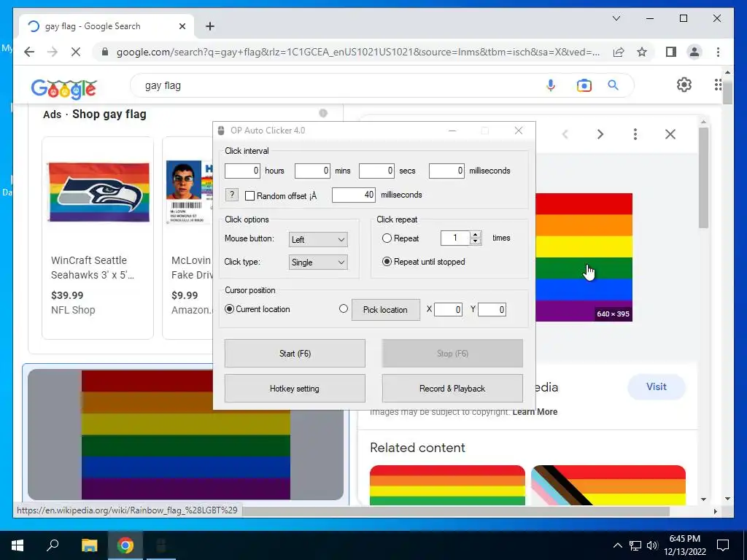Increase repeat count with up arrow
The image size is (747, 560).
pyautogui.click(x=476, y=234)
